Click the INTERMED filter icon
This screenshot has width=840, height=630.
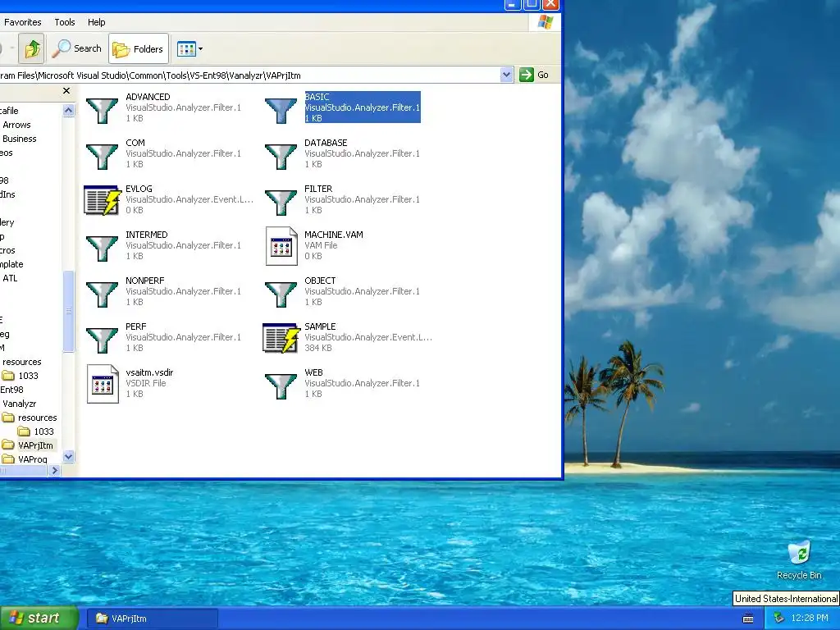102,249
